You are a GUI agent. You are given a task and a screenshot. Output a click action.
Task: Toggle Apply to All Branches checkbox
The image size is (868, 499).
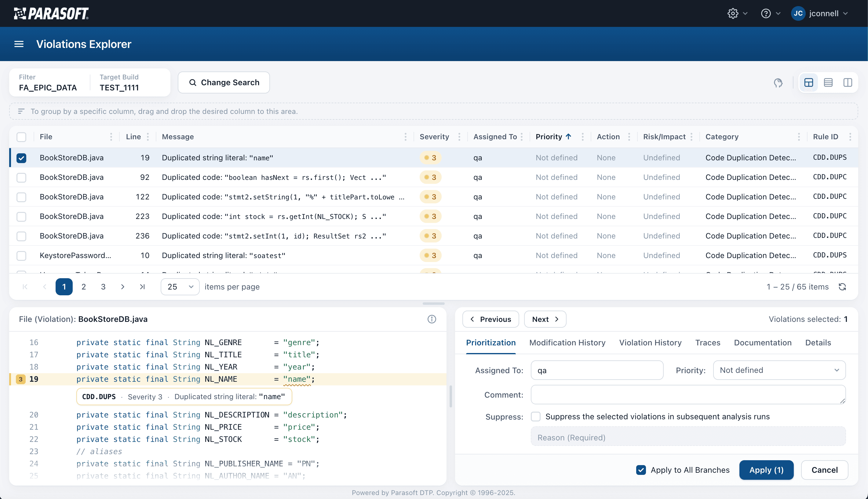click(641, 470)
